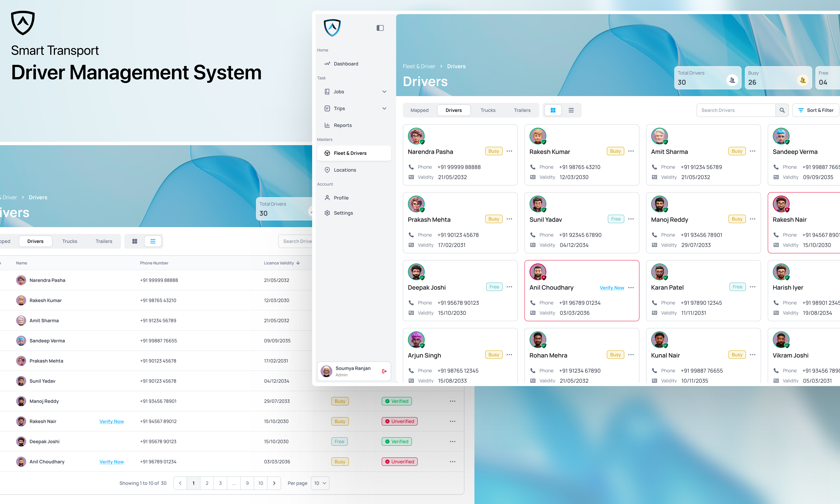Screen dimensions: 840x504
Task: Open more options for Amit Sharma card
Action: pyautogui.click(x=752, y=151)
